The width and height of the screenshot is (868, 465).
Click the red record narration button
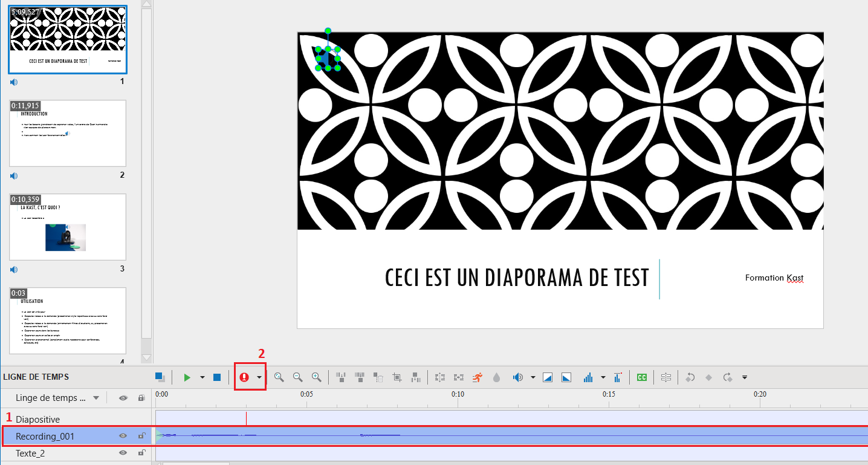click(244, 377)
